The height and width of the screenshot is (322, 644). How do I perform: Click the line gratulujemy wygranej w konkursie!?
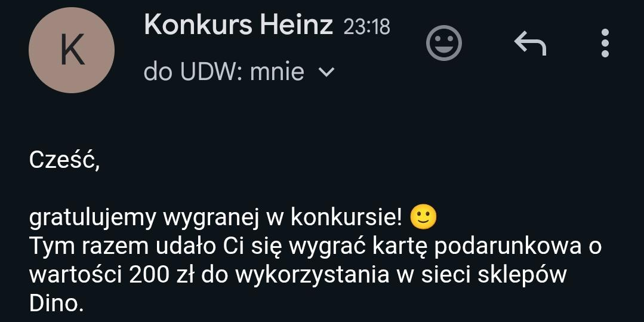(215, 219)
